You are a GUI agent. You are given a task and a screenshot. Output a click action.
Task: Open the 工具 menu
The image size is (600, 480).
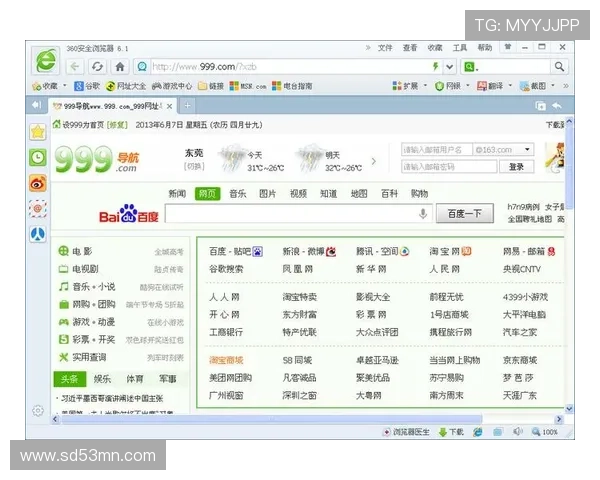460,48
